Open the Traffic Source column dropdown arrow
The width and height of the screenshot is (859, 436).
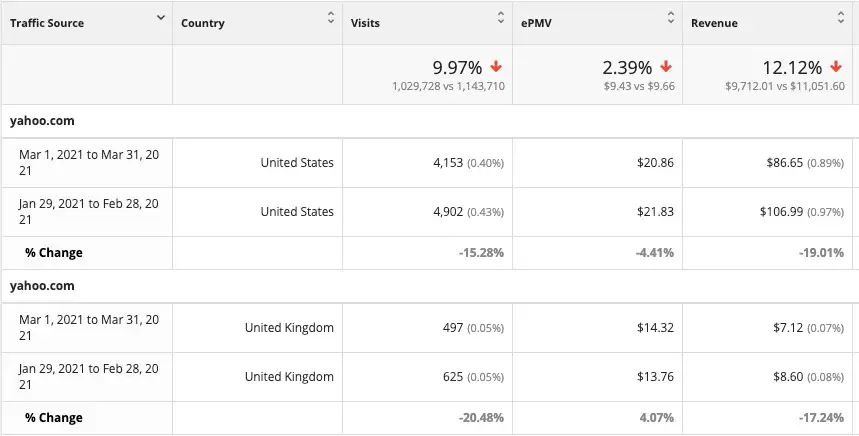point(161,18)
